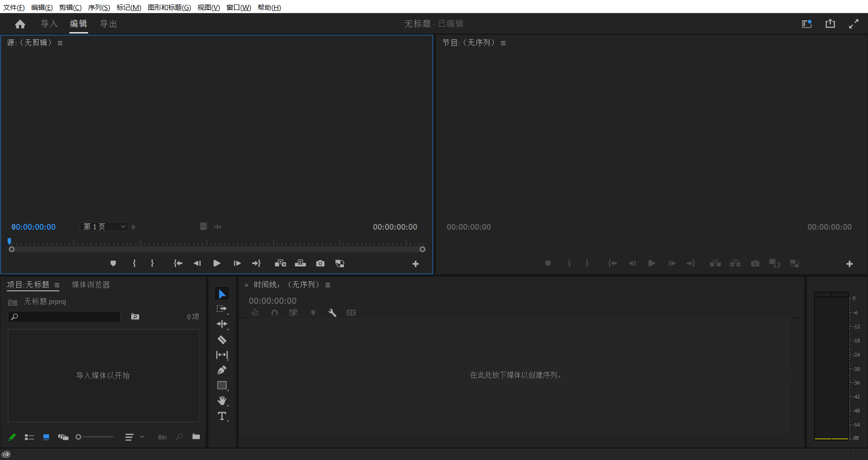Open the 编辑(E) menu
Image resolution: width=868 pixels, height=460 pixels.
[42, 7]
